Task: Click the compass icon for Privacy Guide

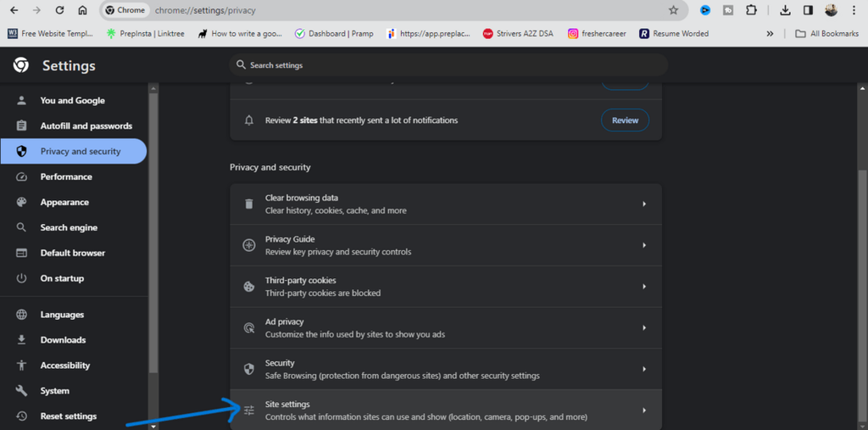Action: (x=249, y=245)
